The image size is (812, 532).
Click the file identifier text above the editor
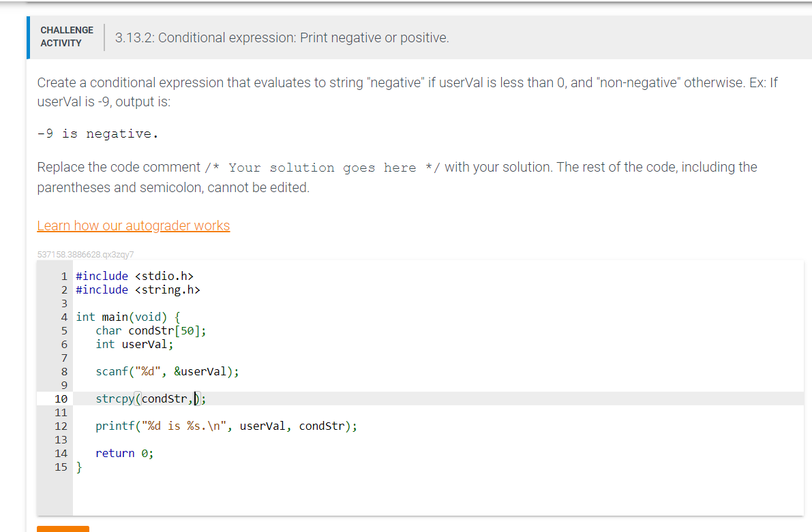[85, 254]
